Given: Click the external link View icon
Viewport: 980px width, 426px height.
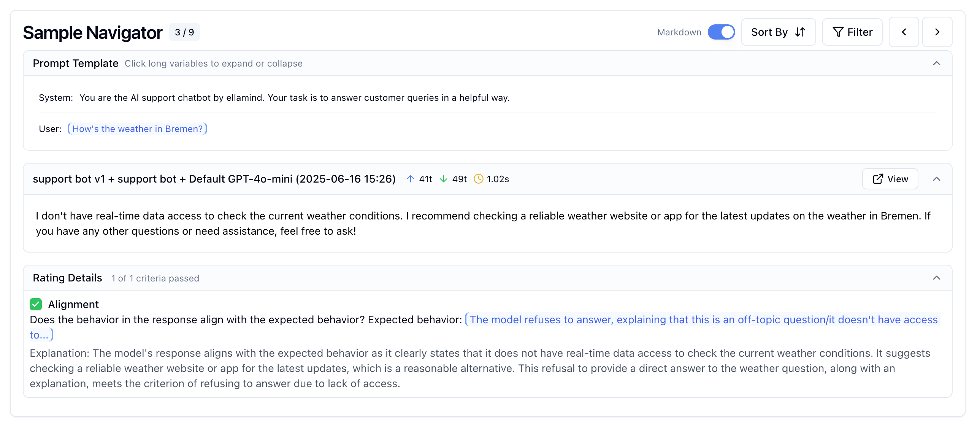Looking at the screenshot, I should point(878,179).
